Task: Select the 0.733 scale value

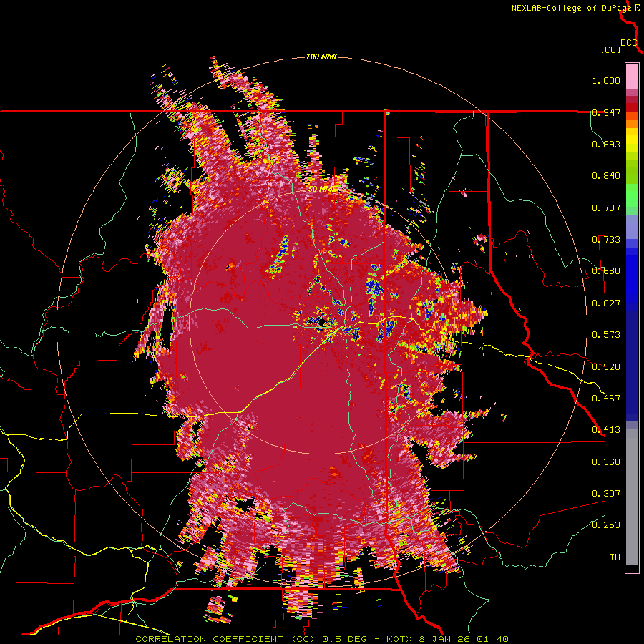Action: coord(606,240)
